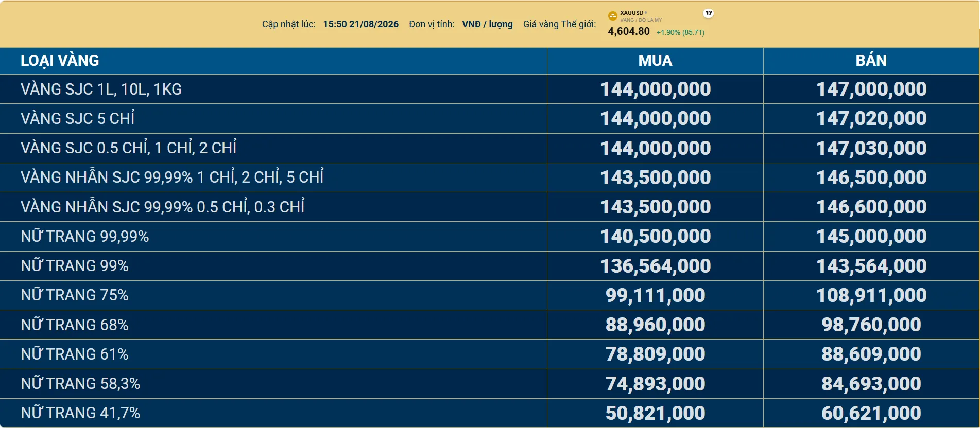Screen dimensions: 980x428
Task: Click buy price 99,111,000
Action: coord(655,295)
